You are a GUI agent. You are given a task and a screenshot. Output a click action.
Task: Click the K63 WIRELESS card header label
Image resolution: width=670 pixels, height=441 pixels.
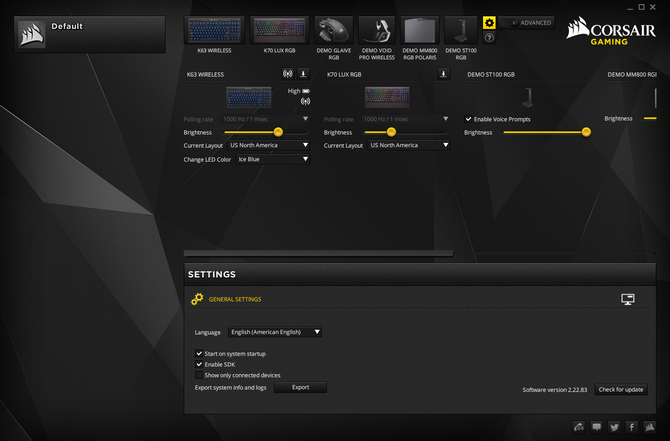[x=205, y=74]
